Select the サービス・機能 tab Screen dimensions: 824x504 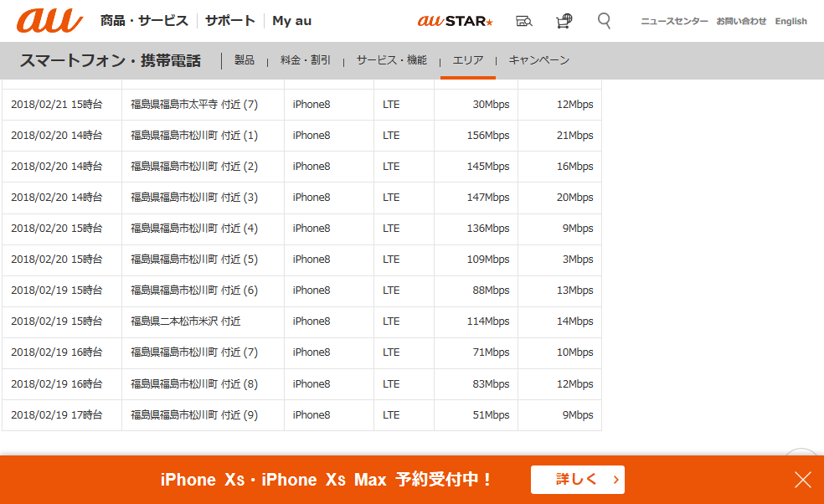(392, 60)
